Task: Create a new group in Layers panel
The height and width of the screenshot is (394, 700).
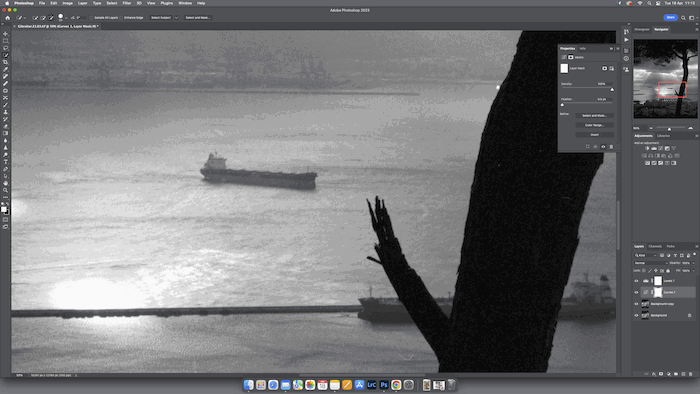Action: click(x=676, y=374)
